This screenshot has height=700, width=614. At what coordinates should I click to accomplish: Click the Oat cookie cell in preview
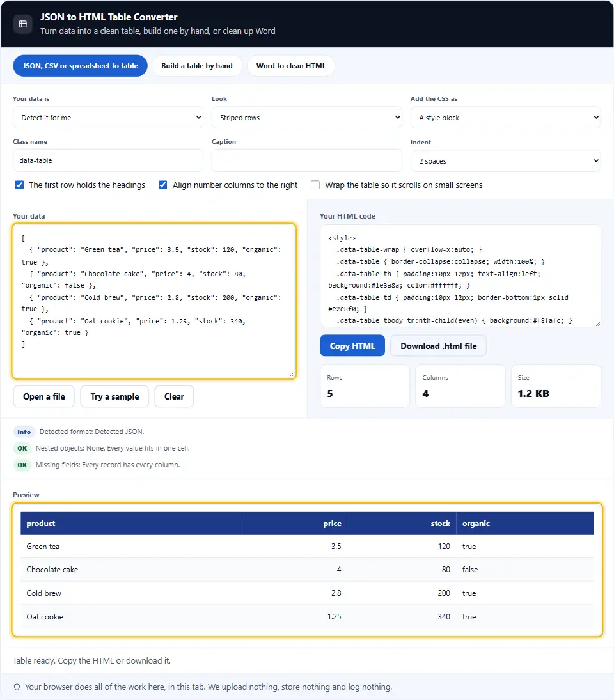click(x=131, y=616)
